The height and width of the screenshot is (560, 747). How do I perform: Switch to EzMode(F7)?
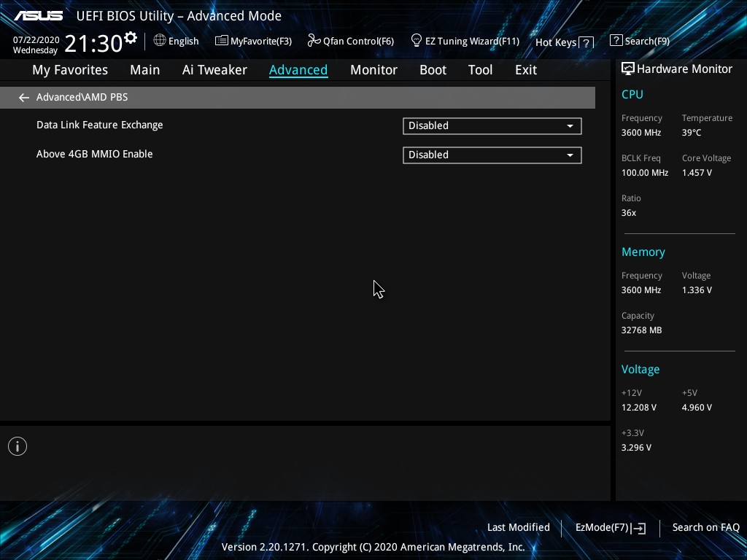click(x=610, y=527)
